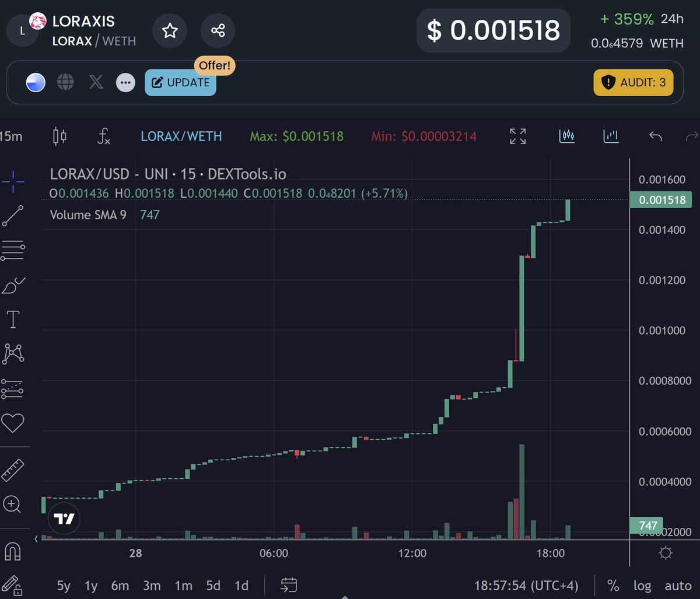Click the 0.001600 price scale value
The image size is (700, 599).
coord(662,179)
